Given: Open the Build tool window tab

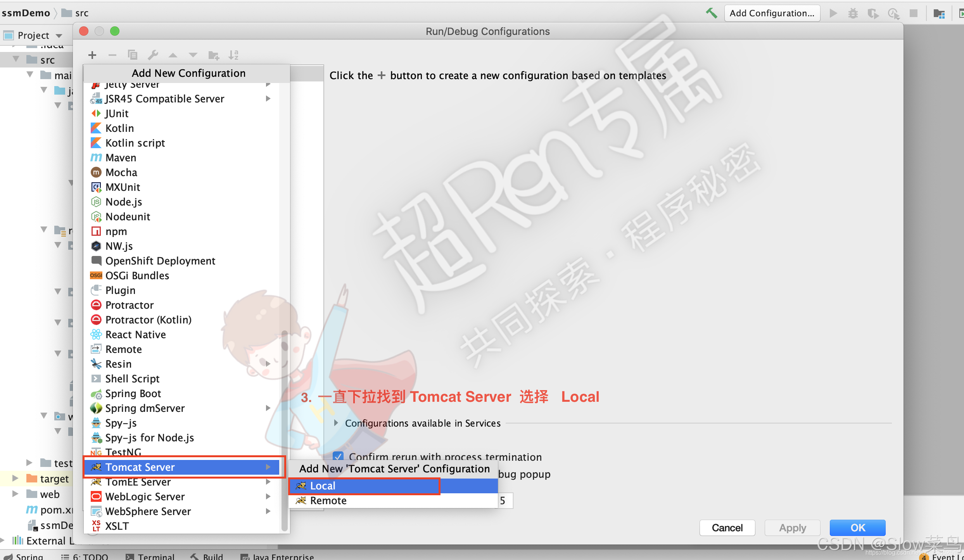Looking at the screenshot, I should pyautogui.click(x=207, y=556).
